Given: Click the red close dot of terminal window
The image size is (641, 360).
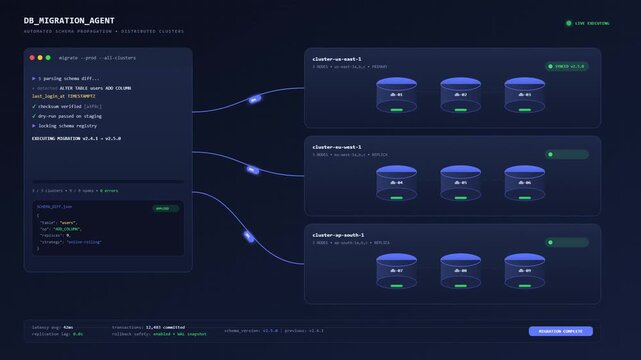Looking at the screenshot, I should (32, 58).
